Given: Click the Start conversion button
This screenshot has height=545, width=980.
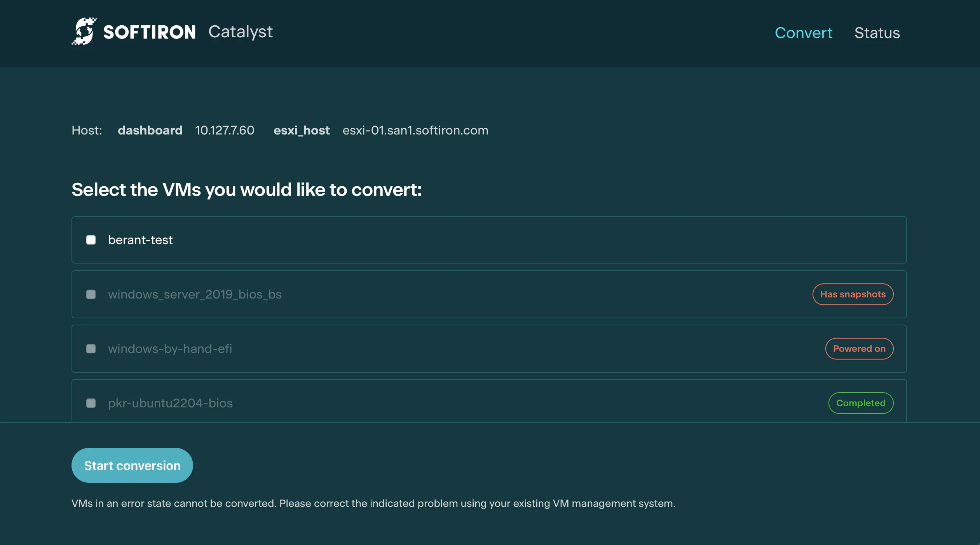Looking at the screenshot, I should point(132,465).
